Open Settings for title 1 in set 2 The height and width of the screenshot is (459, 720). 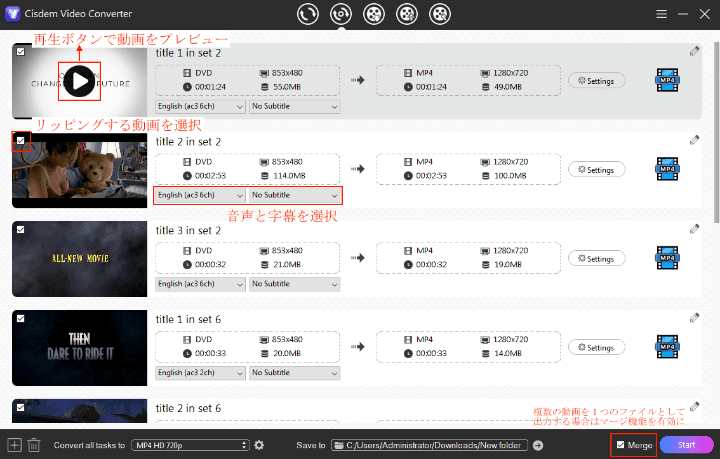pos(596,81)
